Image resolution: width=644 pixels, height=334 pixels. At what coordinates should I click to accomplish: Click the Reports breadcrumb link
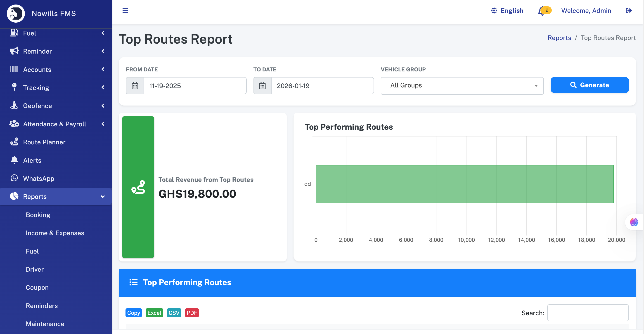[x=559, y=38]
